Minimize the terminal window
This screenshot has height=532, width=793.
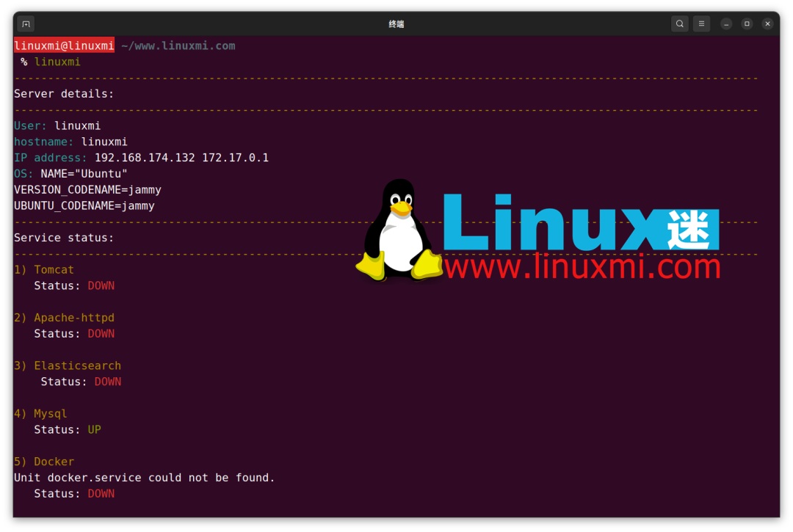coord(726,23)
